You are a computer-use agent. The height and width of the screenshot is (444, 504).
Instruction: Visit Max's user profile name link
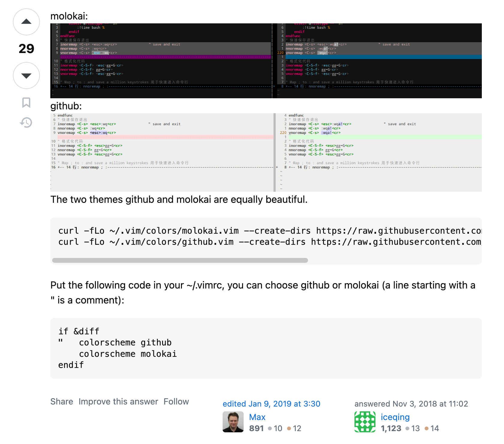coord(257,417)
